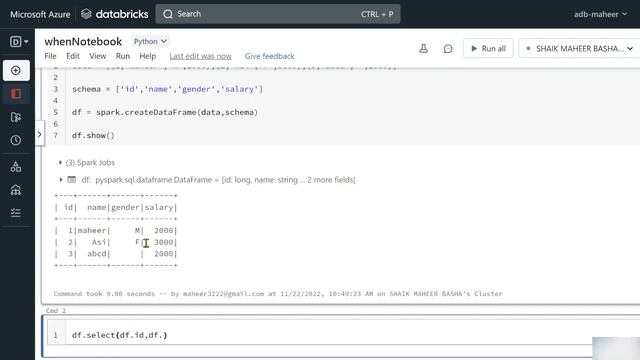Open the View menu

point(98,56)
